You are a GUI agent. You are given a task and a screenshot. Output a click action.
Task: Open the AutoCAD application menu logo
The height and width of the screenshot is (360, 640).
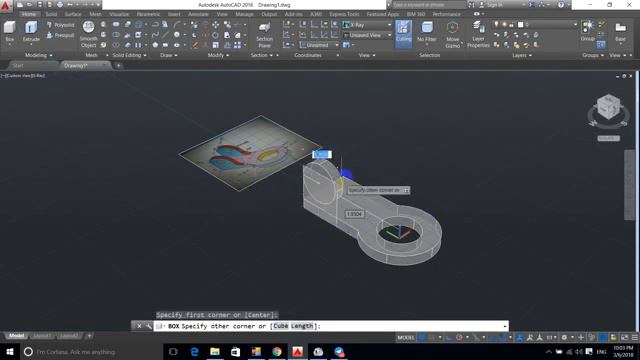[5, 6]
